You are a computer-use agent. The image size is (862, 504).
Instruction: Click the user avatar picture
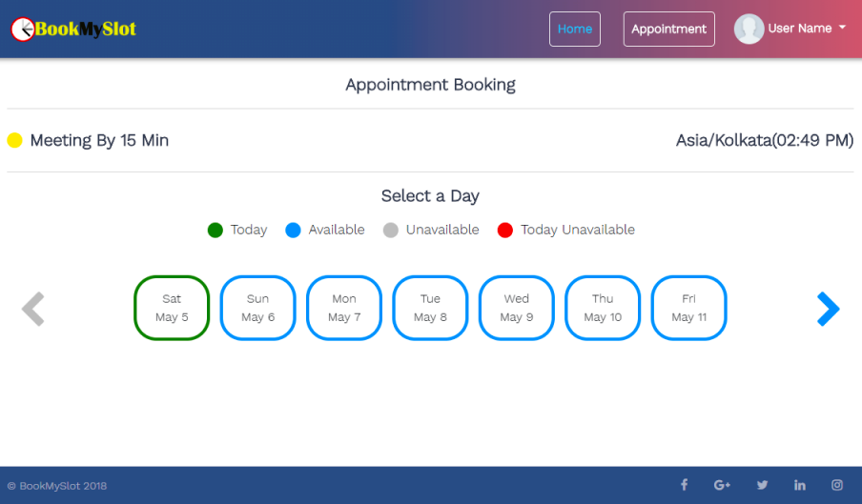pyautogui.click(x=749, y=29)
